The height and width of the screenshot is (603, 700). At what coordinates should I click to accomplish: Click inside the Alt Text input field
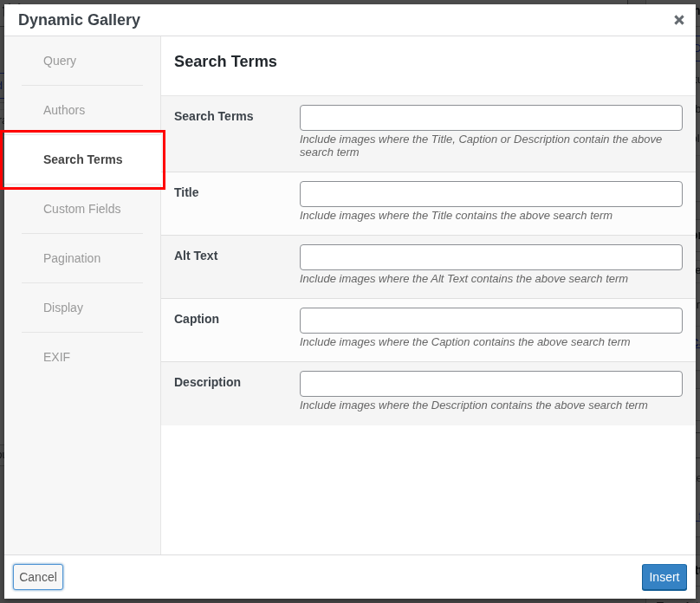point(490,256)
